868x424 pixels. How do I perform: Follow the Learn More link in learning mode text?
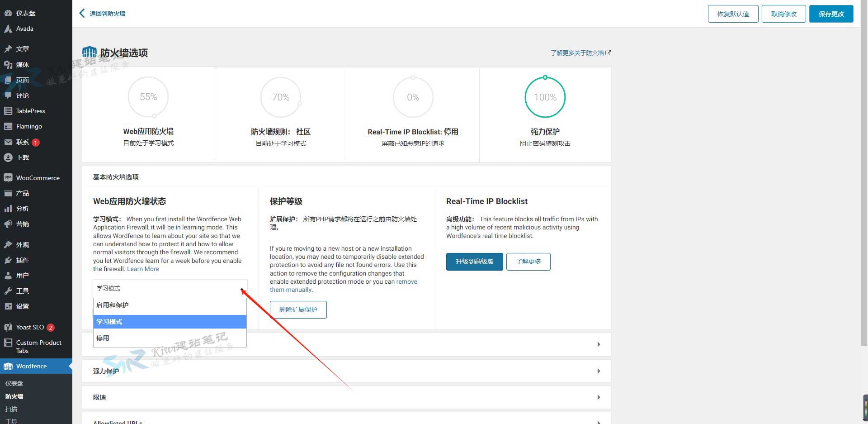pos(143,269)
